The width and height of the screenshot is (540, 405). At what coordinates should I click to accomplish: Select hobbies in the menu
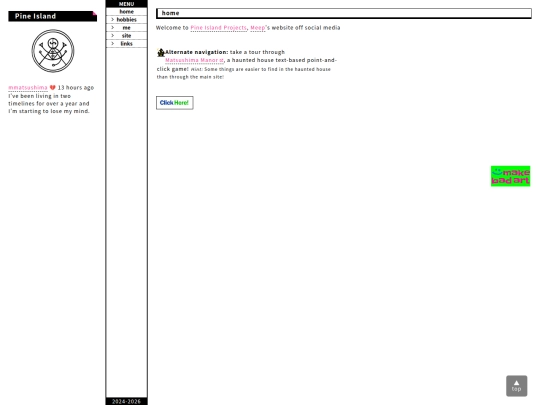click(x=126, y=20)
